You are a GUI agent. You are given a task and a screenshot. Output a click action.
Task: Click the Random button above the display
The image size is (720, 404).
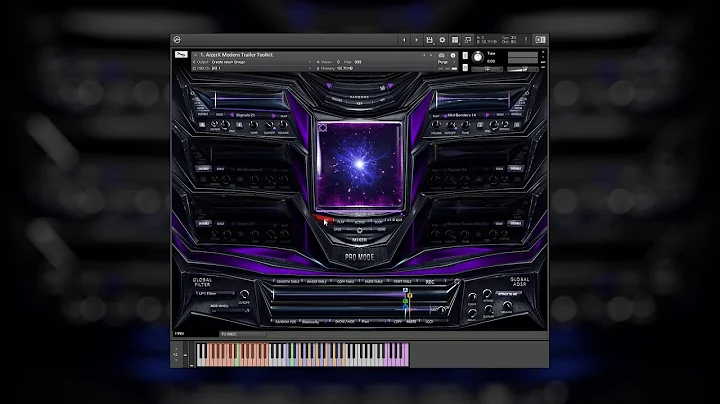coord(360,97)
